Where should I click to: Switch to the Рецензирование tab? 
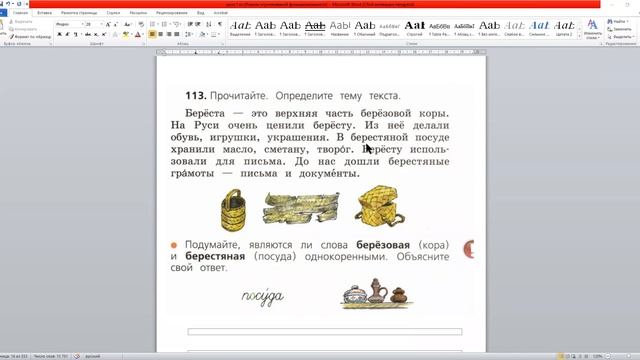[171, 13]
